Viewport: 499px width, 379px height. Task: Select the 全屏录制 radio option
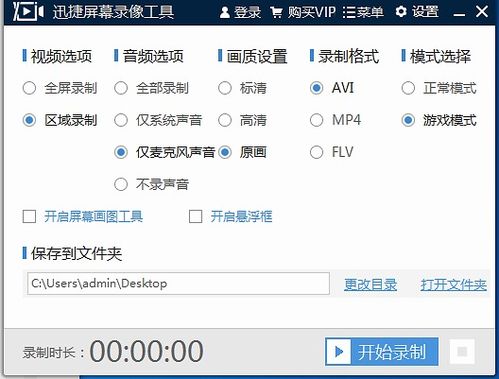point(29,88)
